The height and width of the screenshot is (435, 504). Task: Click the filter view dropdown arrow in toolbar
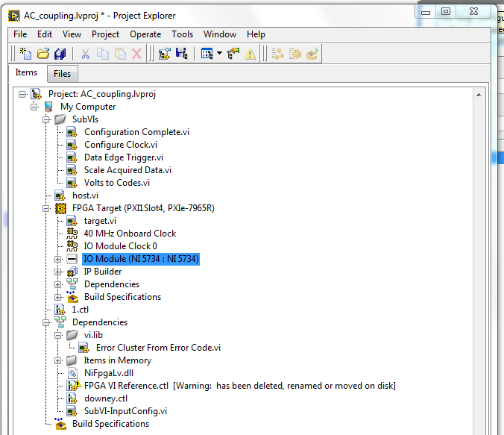tap(219, 54)
